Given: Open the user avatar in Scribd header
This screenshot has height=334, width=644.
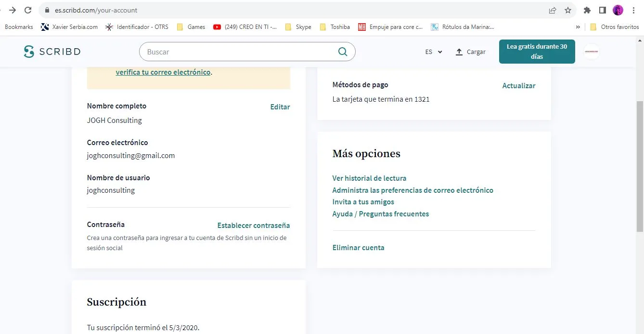Looking at the screenshot, I should (x=592, y=52).
